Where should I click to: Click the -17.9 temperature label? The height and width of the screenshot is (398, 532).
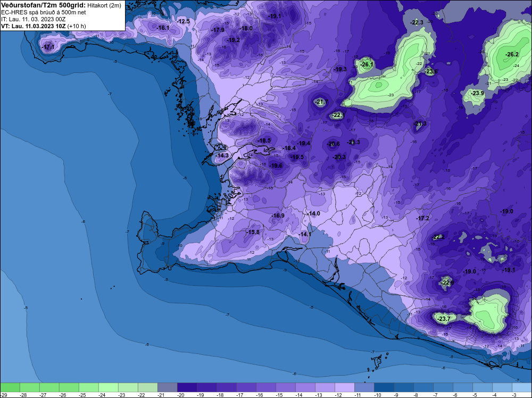(218, 30)
